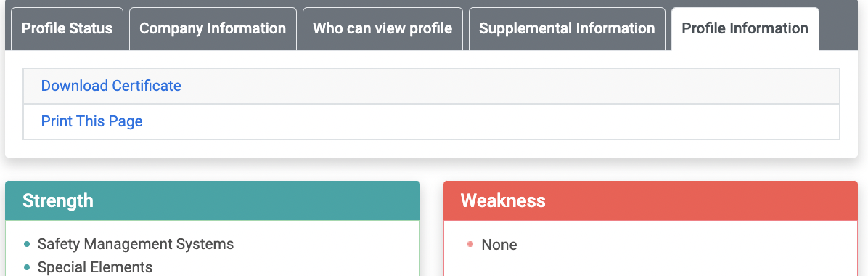Click white card margin below Print This Page row
This screenshot has width=868, height=276.
pos(431,148)
